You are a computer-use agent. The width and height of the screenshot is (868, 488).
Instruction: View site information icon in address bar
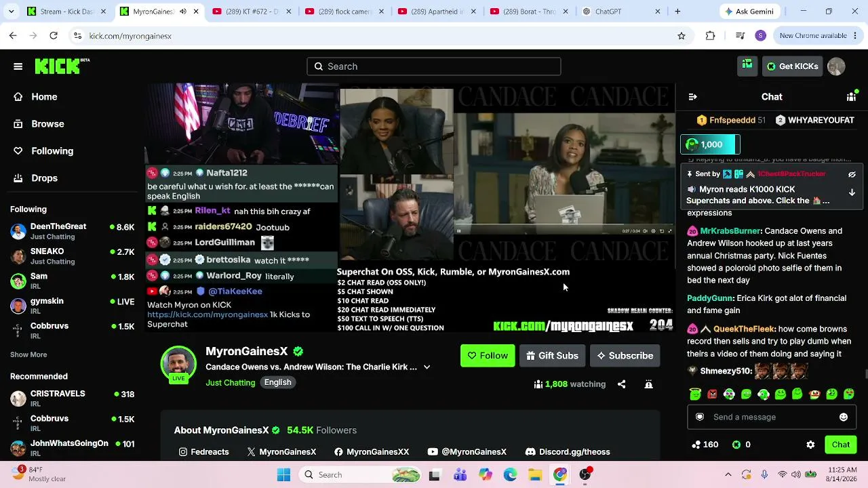(77, 36)
